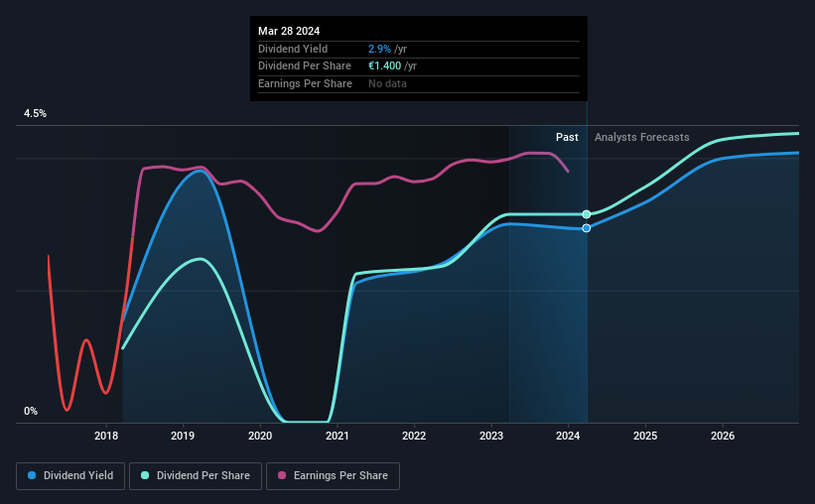The image size is (815, 504).
Task: Toggle the Earnings Per Share legend button
Action: 334,476
